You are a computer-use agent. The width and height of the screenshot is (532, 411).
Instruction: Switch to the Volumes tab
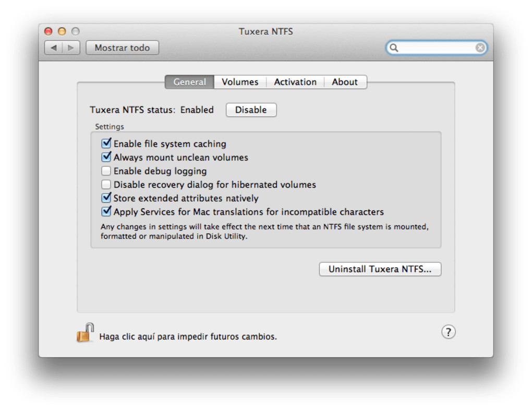tap(240, 82)
